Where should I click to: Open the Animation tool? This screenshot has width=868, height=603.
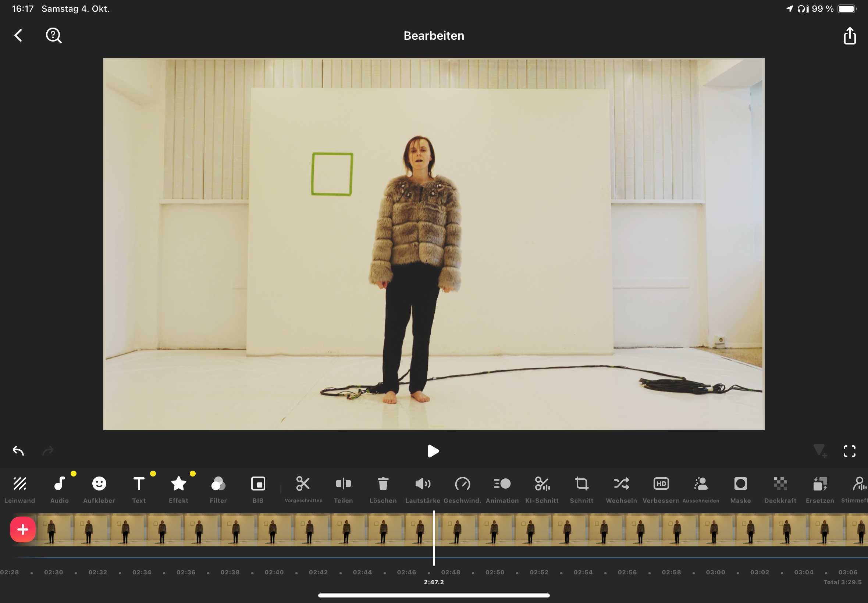coord(502,490)
